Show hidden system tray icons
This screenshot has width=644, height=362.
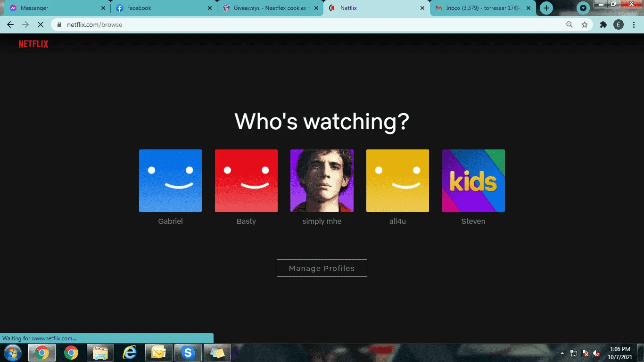562,353
